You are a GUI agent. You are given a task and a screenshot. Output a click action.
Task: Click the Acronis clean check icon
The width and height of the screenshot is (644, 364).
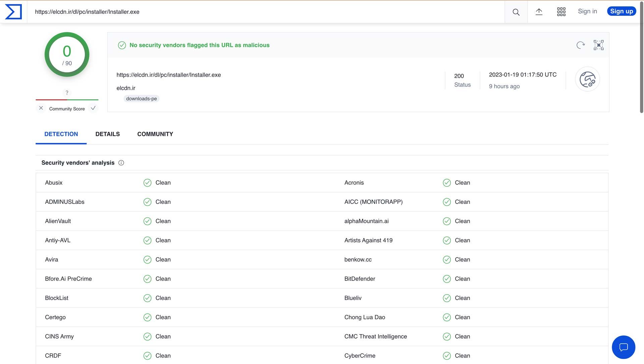point(447,183)
